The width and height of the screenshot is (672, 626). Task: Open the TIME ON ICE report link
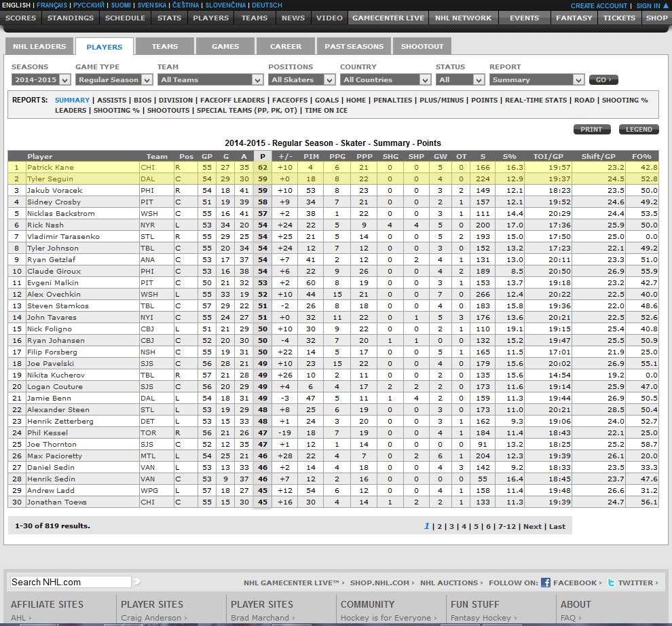[326, 110]
